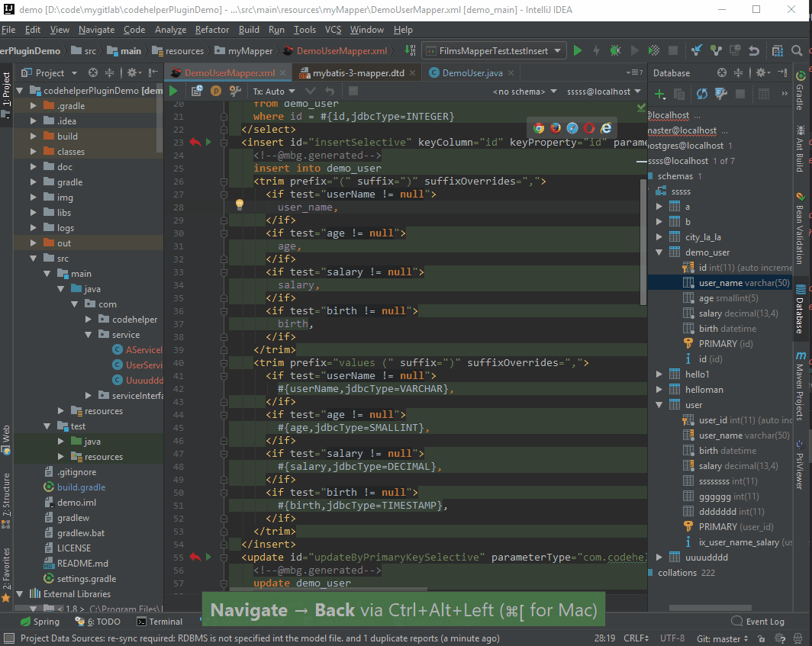812x646 pixels.
Task: Open the Spring tool window
Action: click(40, 622)
